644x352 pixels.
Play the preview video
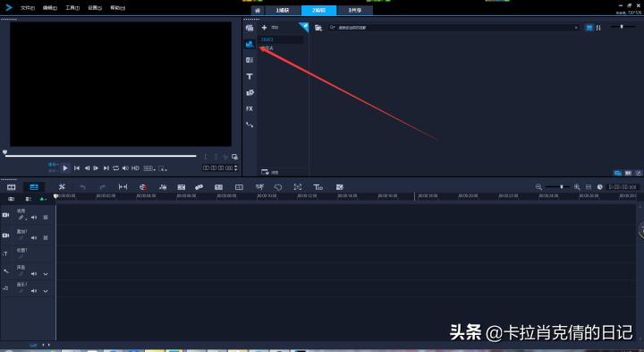coord(65,168)
